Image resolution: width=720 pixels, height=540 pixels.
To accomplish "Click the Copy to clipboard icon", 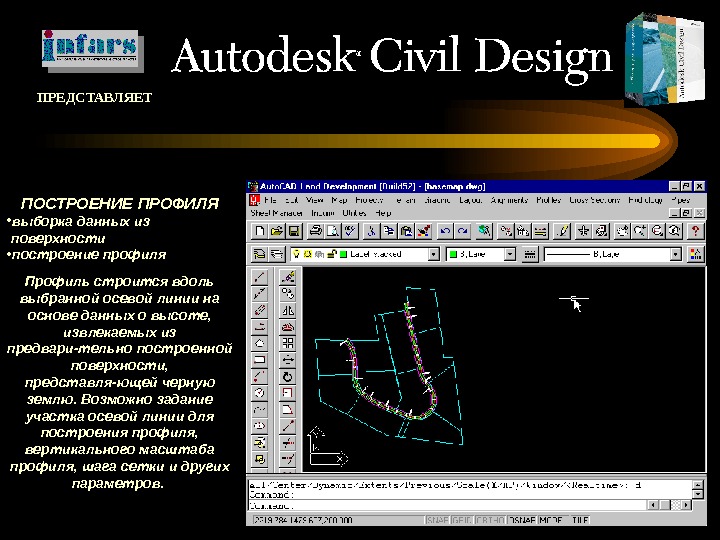I will (389, 231).
